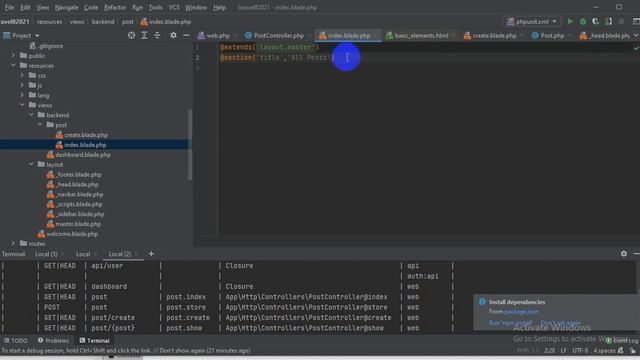This screenshot has width=640, height=360.
Task: Click Project panel vertical scrollbar
Action: click(x=190, y=145)
